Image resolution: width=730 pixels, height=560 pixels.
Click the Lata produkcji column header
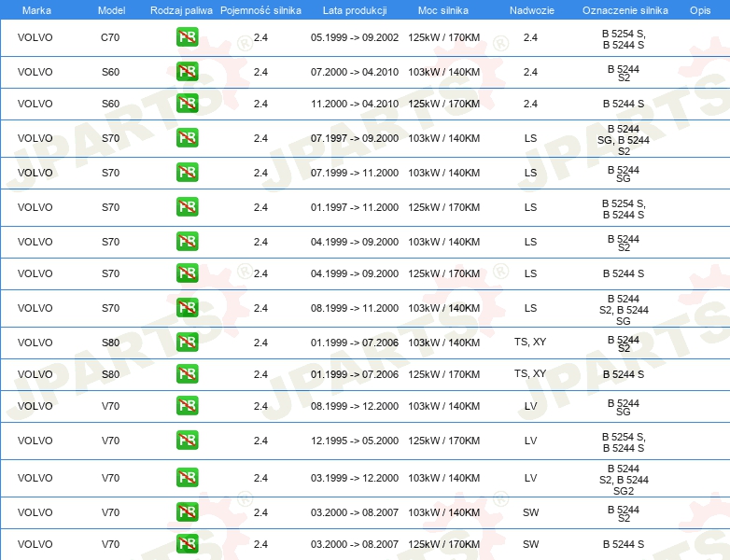355,10
